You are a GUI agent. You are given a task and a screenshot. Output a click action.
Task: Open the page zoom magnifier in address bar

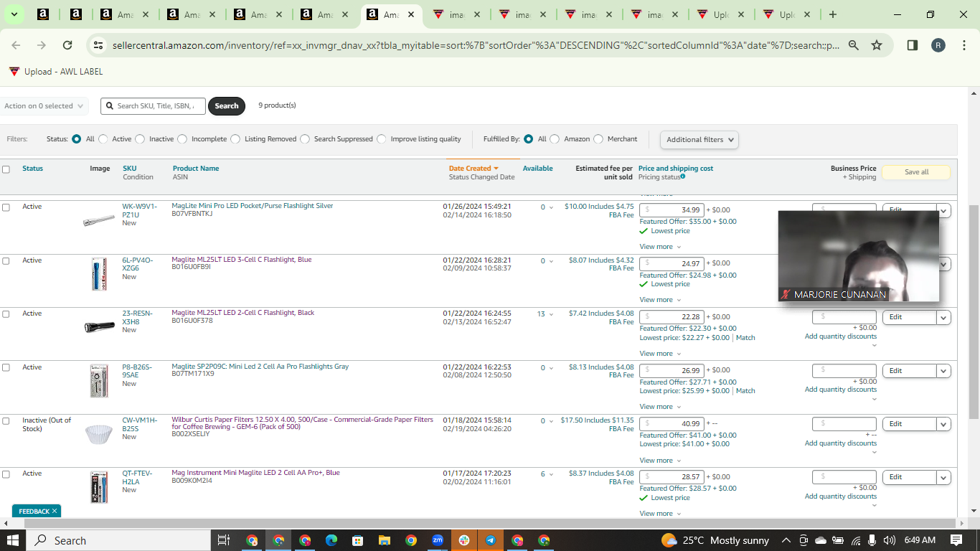854,45
